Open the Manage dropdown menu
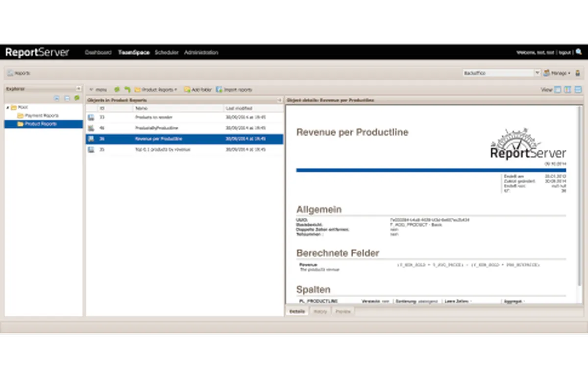Image resolution: width=588 pixels, height=378 pixels. pyautogui.click(x=557, y=73)
